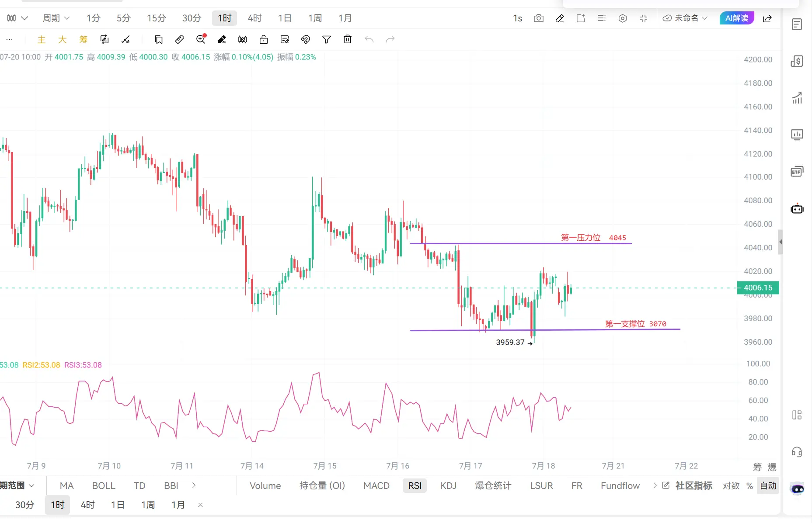
Task: Open the 未命名 layout dropdown
Action: coord(685,18)
